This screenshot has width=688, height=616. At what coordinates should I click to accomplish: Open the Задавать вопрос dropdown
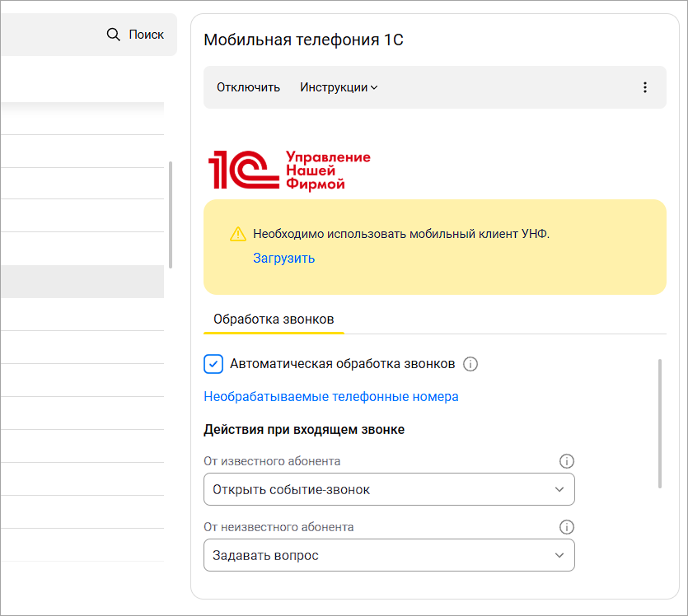(x=389, y=555)
